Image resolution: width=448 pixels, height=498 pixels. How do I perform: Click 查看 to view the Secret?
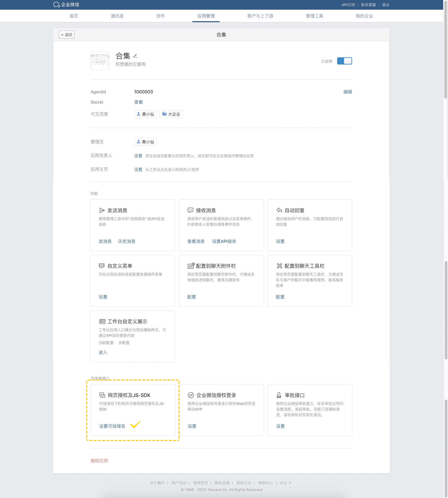(x=138, y=102)
